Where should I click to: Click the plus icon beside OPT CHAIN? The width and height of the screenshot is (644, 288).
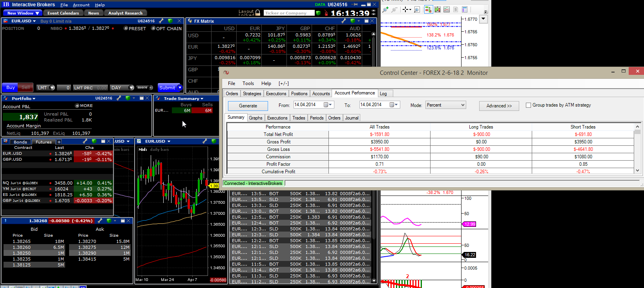point(153,28)
